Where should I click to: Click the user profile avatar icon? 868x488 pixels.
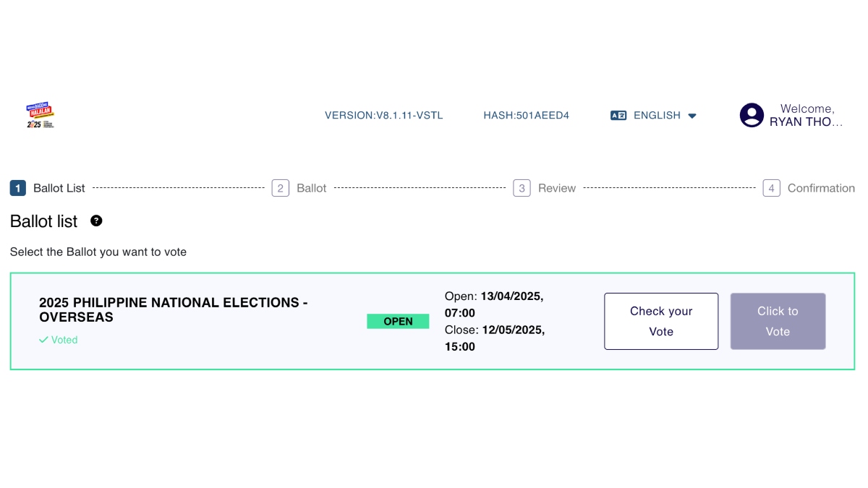[x=752, y=116]
